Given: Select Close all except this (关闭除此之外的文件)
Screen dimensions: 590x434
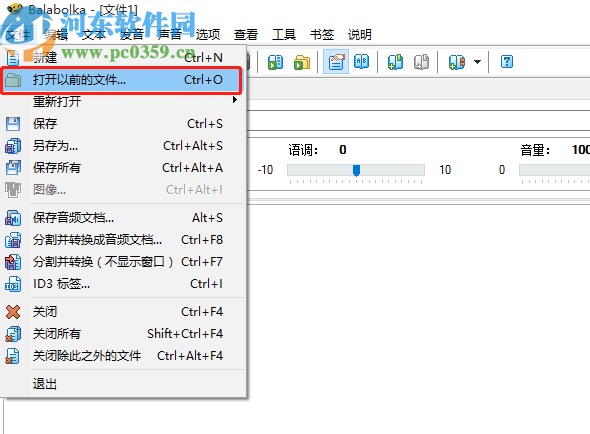Looking at the screenshot, I should coord(123,355).
